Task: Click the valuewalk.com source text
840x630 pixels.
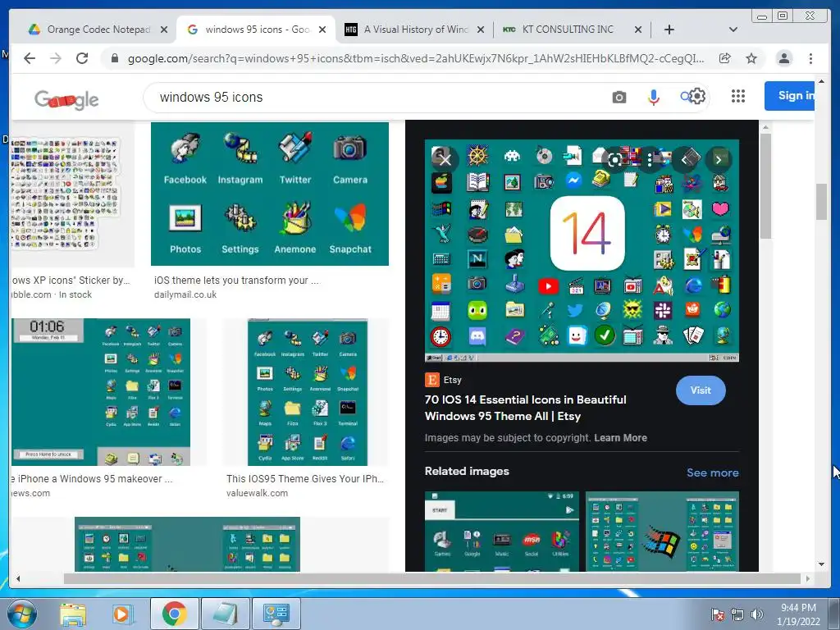Action: pyautogui.click(x=257, y=493)
